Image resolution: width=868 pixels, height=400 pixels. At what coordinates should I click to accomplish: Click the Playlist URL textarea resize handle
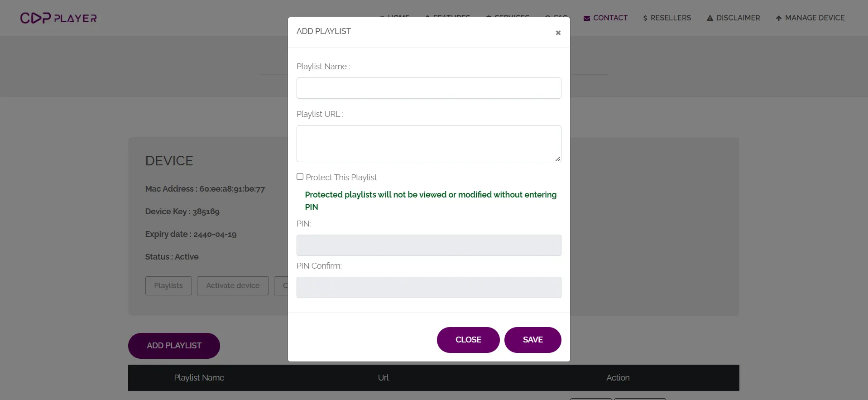click(x=558, y=159)
